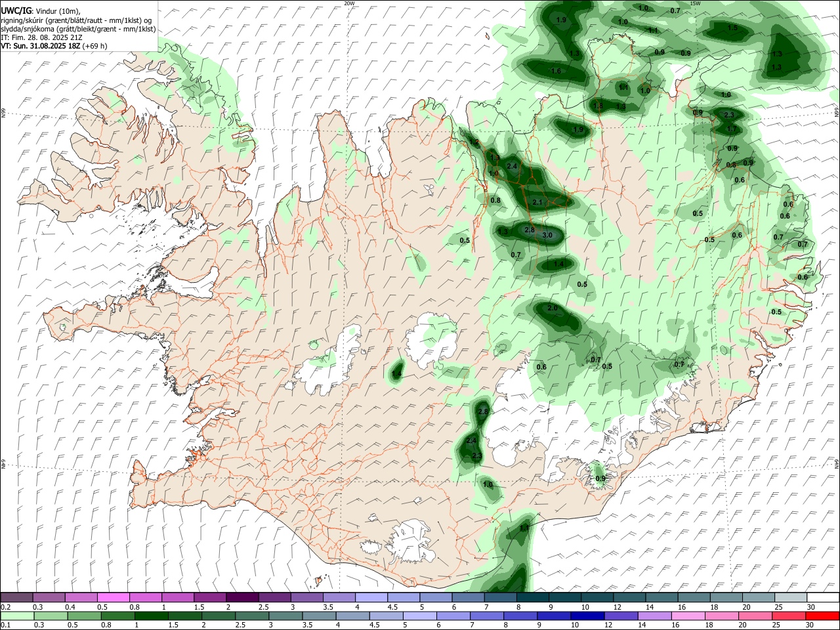Image resolution: width=840 pixels, height=630 pixels.
Task: Select the darkest green swatch labelled 1 in the lower scale
Action: tap(152, 616)
